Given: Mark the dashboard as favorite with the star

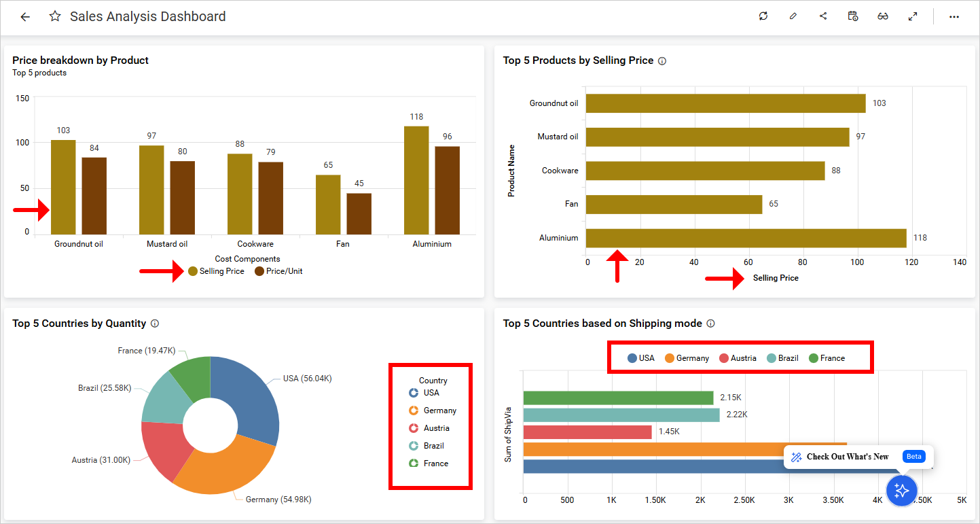Looking at the screenshot, I should click(x=55, y=17).
